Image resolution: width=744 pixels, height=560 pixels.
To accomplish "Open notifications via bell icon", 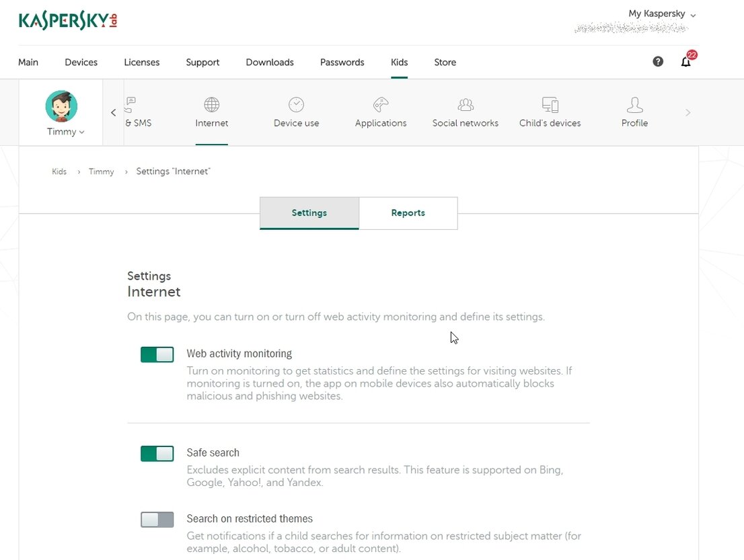I will click(685, 62).
